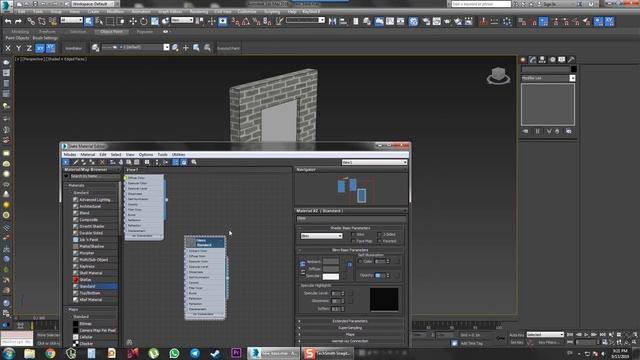640x360 pixels.
Task: Click the pin stack icon under modifier list
Action: (x=526, y=131)
